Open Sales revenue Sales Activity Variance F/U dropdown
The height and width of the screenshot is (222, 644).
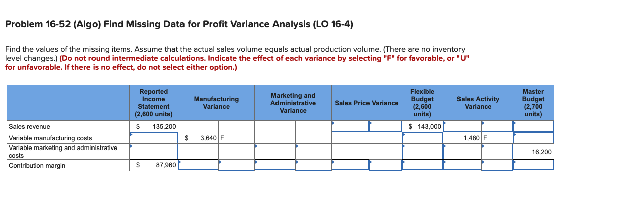point(497,126)
